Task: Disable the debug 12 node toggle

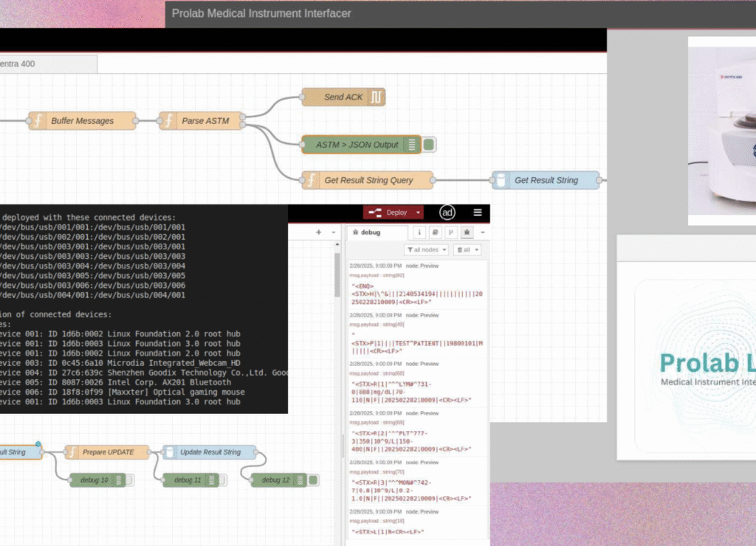Action: [x=313, y=480]
